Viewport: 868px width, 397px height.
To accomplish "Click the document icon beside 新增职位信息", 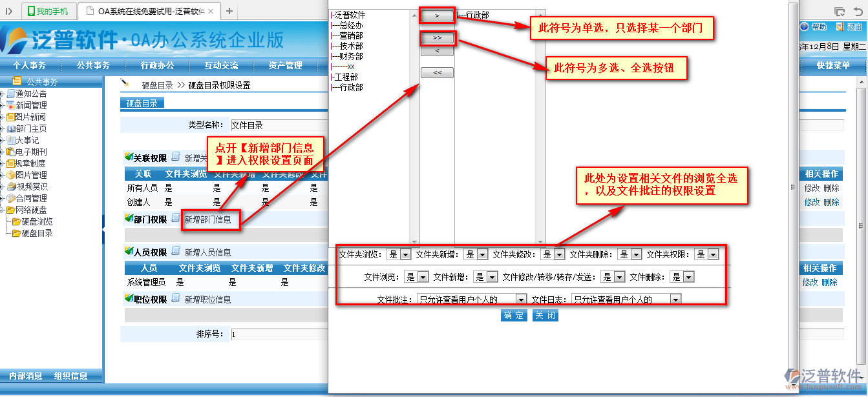I will coord(176,299).
